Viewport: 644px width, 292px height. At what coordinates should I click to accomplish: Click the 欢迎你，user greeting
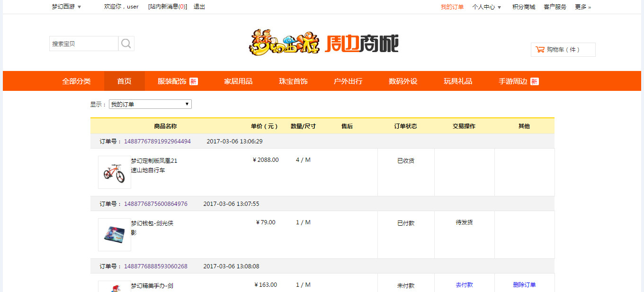121,7
